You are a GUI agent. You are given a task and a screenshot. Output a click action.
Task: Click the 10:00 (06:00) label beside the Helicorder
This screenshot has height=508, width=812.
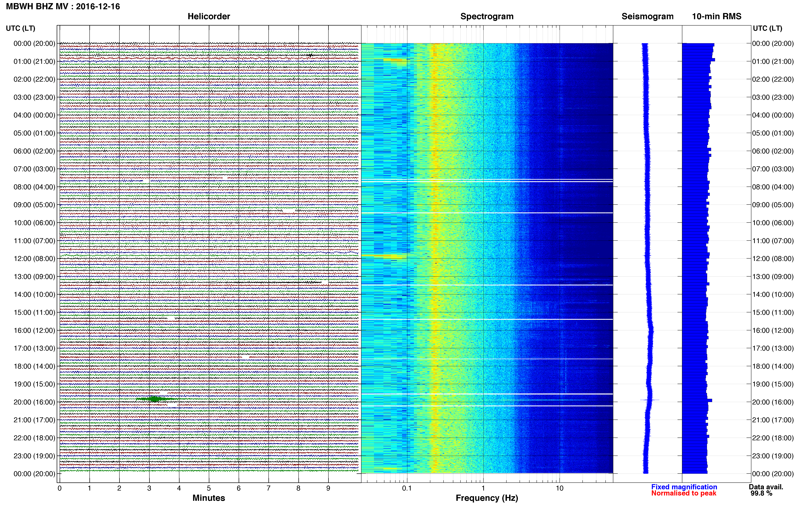34,223
